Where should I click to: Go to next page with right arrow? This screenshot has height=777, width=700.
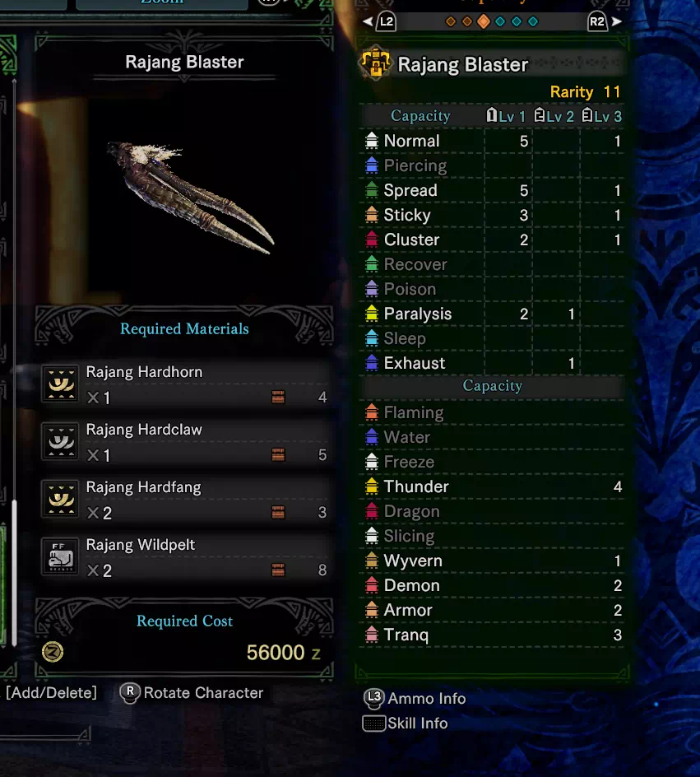[616, 21]
